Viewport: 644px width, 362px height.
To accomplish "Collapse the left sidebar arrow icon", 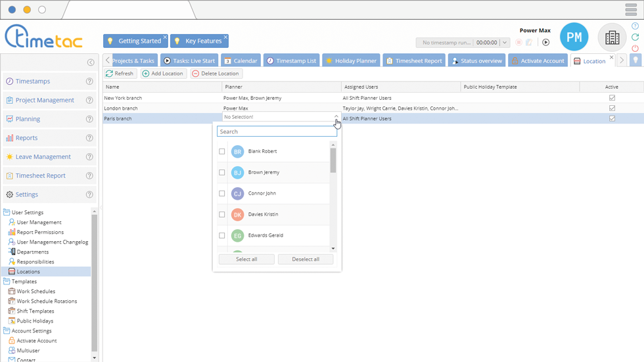I will 91,62.
